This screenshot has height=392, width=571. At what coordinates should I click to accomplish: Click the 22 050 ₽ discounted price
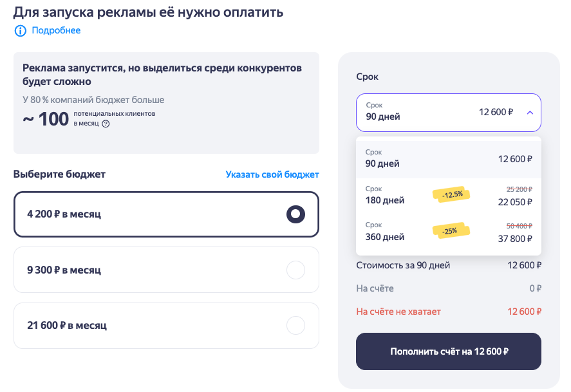[515, 202]
